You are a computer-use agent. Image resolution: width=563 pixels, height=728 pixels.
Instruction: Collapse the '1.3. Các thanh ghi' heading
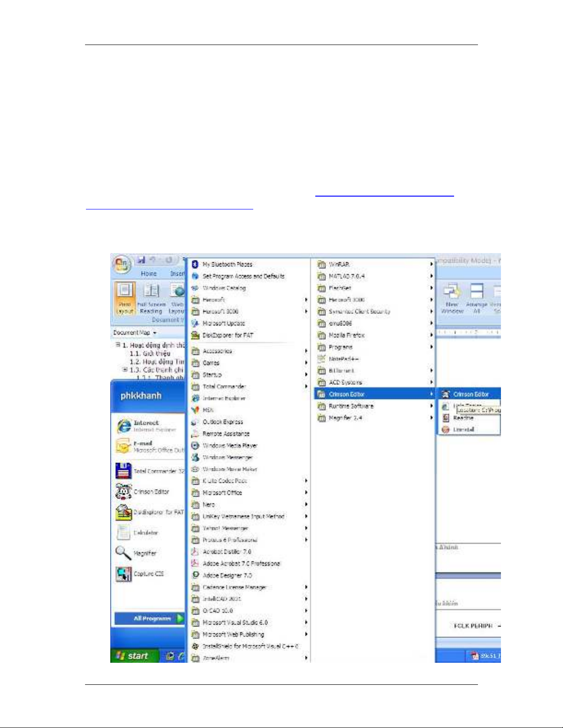[x=125, y=369]
